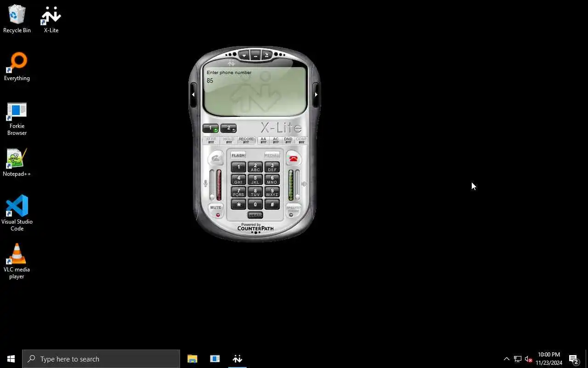This screenshot has height=368, width=588.
Task: Expand the right side drawer arrow
Action: point(316,94)
